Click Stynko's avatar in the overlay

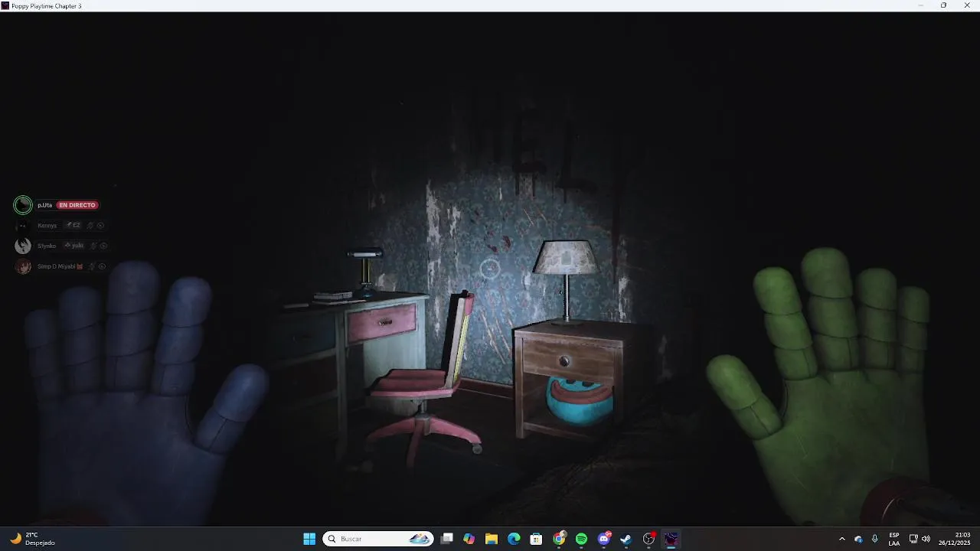click(23, 246)
